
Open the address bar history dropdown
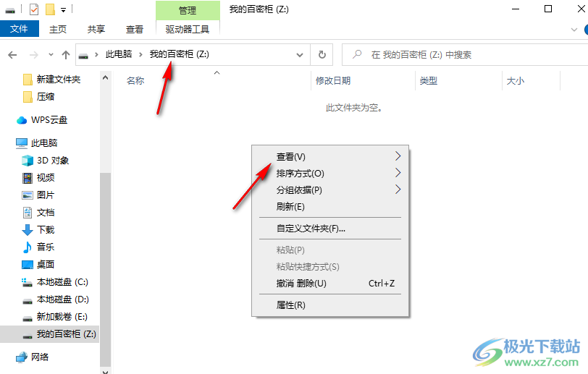pyautogui.click(x=300, y=55)
